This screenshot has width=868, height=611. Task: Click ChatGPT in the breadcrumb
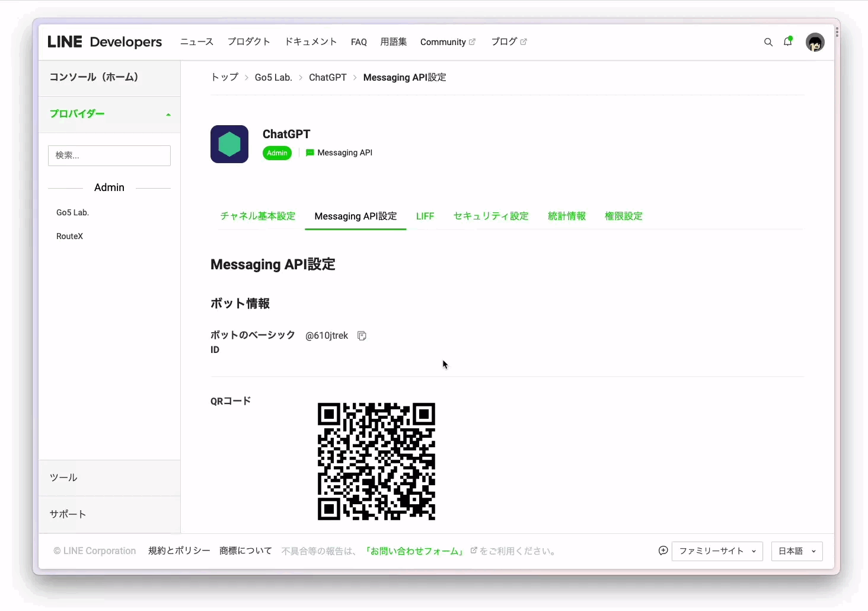pos(328,77)
